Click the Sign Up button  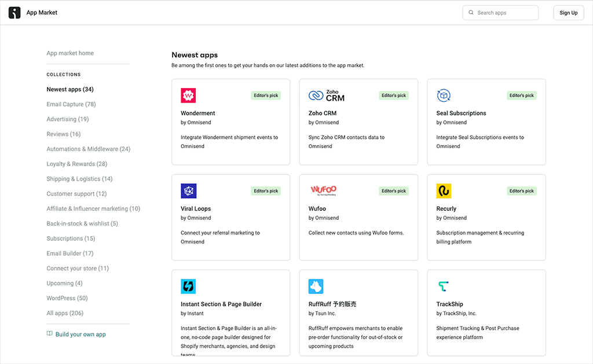tap(568, 12)
